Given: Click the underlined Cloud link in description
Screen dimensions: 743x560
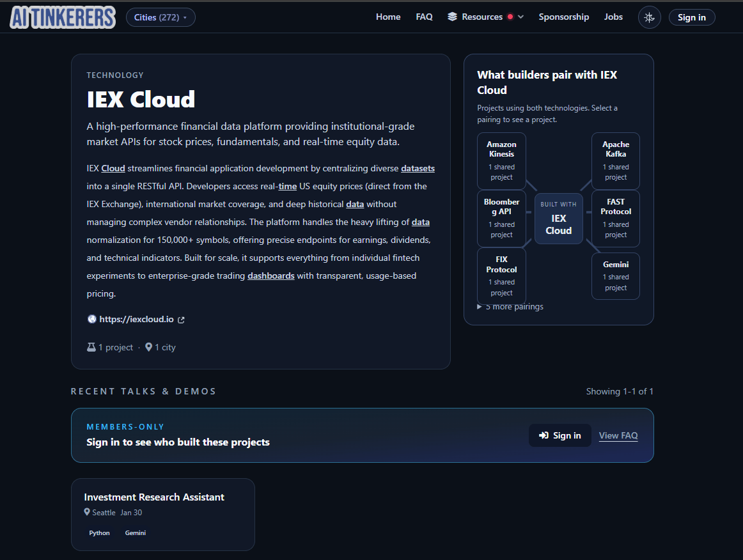Looking at the screenshot, I should pos(113,168).
